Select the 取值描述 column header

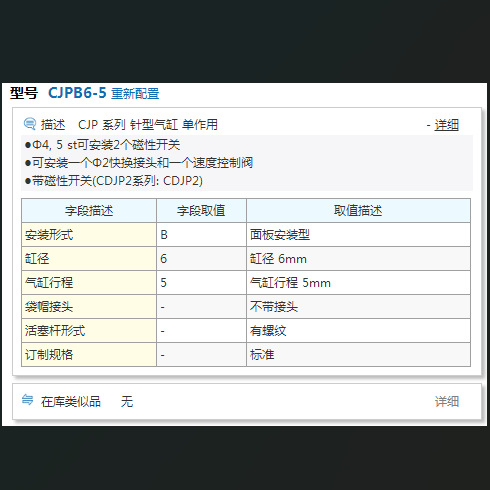(x=358, y=211)
